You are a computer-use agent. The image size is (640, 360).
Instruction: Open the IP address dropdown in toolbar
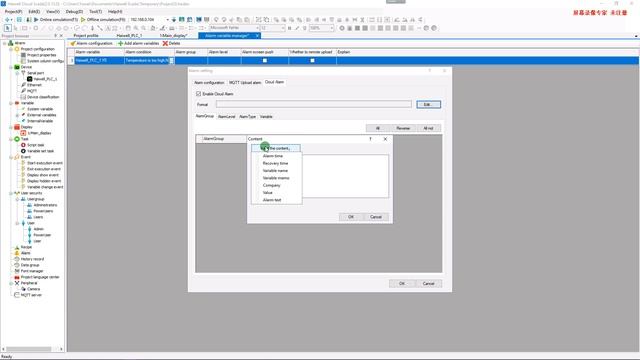point(167,20)
